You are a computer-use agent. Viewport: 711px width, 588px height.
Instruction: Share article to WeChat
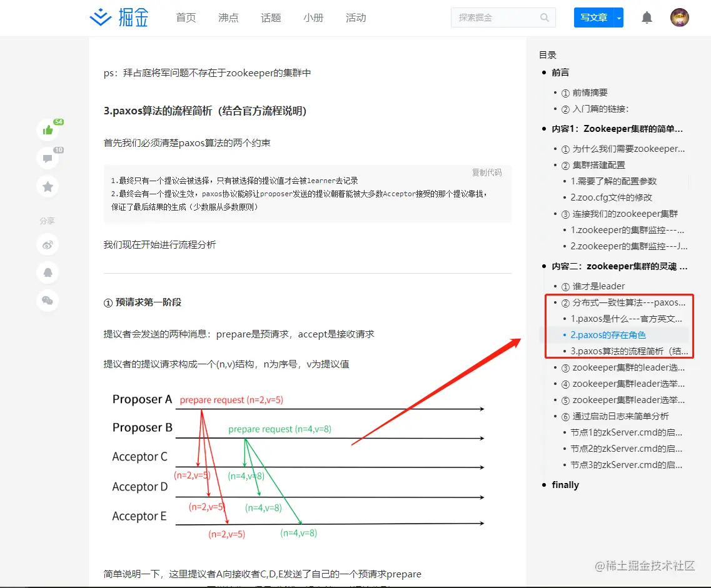(48, 301)
